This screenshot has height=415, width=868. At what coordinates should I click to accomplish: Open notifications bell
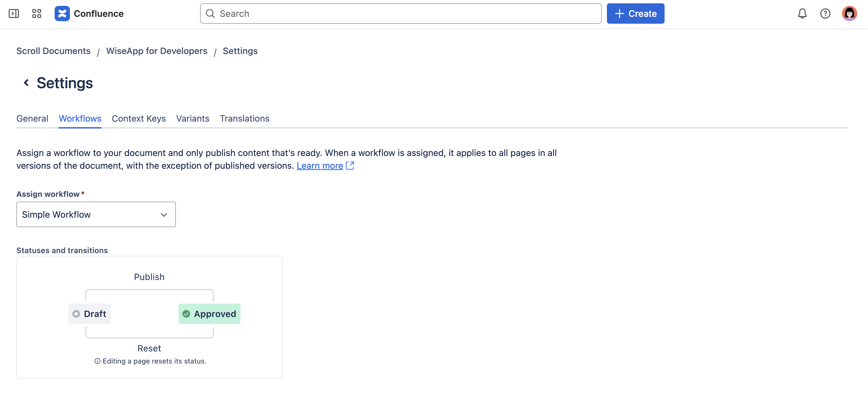click(802, 14)
